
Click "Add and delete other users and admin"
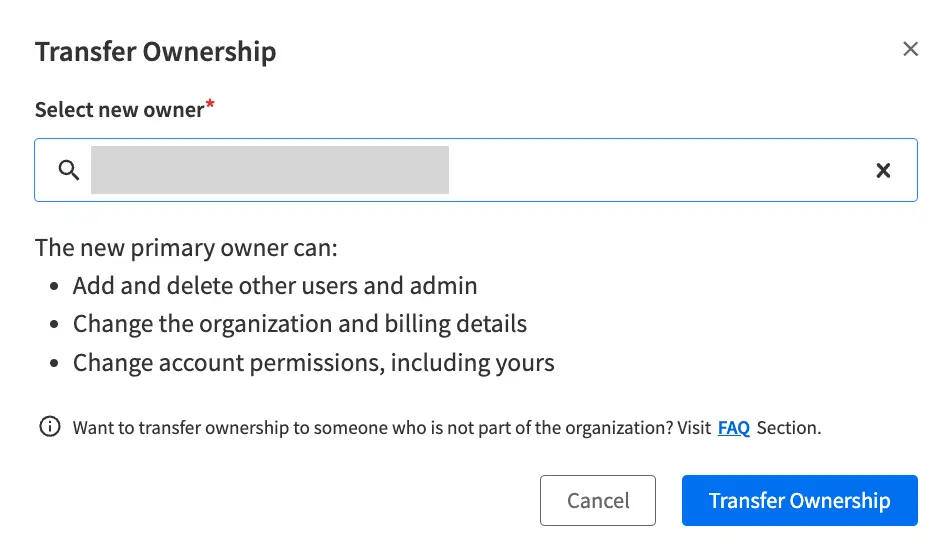click(275, 286)
